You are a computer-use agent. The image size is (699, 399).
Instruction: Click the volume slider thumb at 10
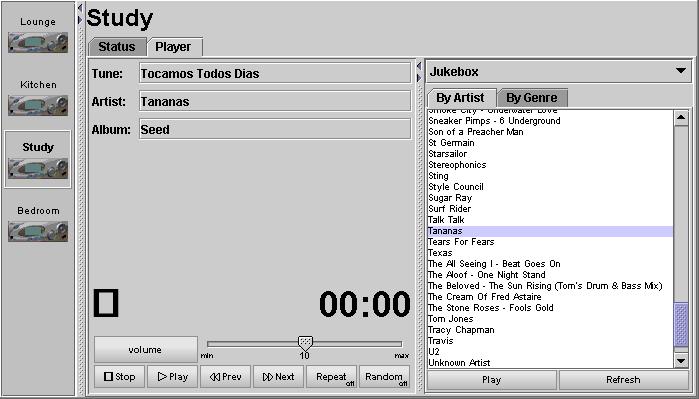click(305, 343)
